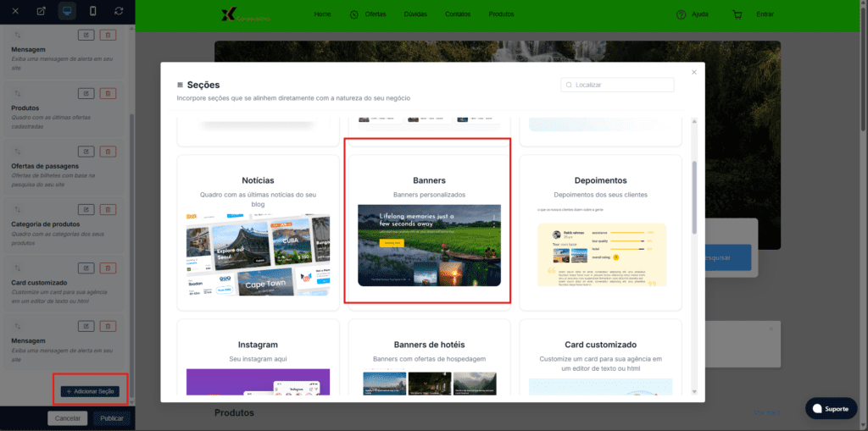Delete the Card customizado section in sidebar
868x431 pixels.
click(x=108, y=268)
